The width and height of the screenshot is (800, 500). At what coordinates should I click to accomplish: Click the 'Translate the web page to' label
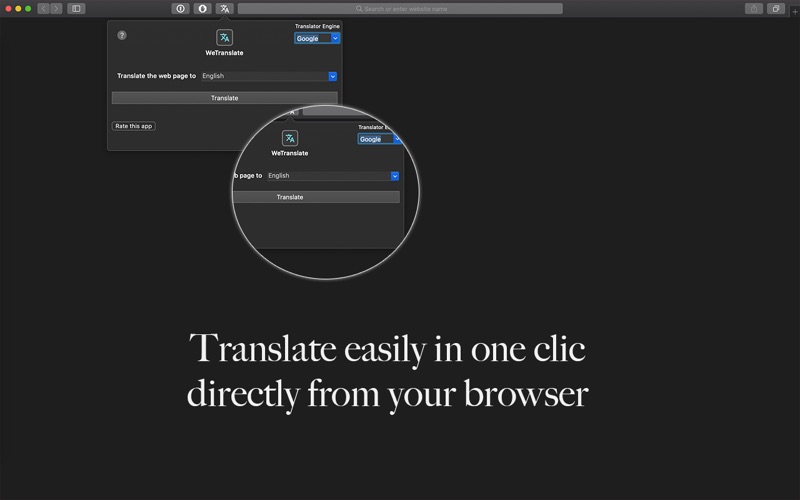[x=156, y=76]
